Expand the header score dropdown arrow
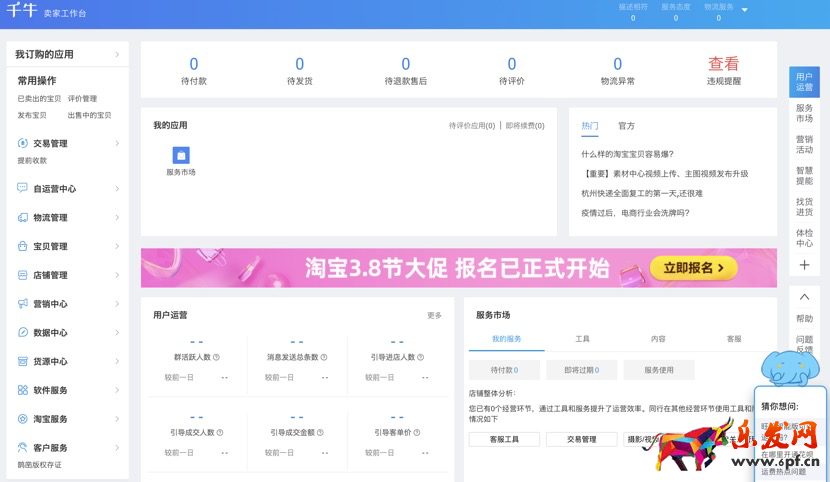Screen dimensions: 830x482 click(744, 10)
